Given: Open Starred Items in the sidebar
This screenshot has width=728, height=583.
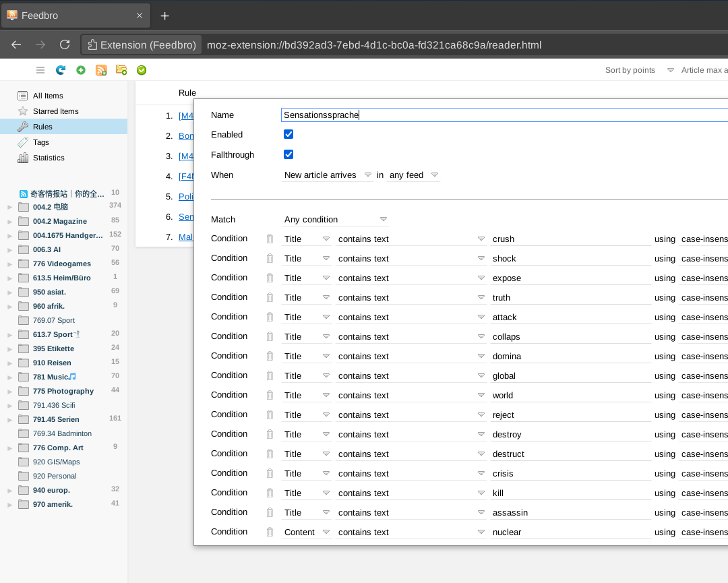Looking at the screenshot, I should click(55, 111).
